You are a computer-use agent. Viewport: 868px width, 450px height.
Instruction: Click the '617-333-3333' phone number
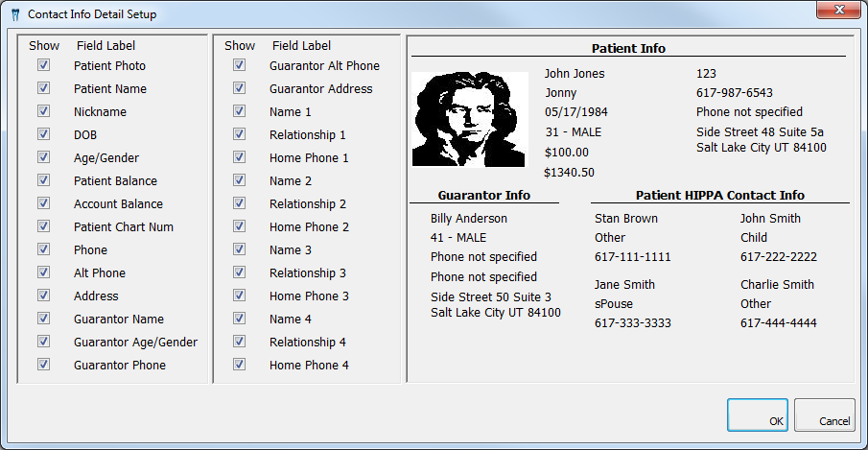tap(632, 323)
